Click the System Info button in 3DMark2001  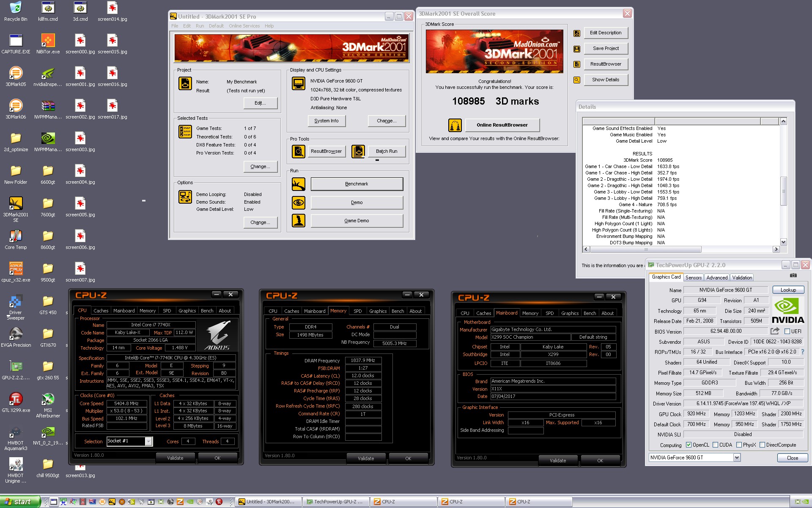click(326, 121)
